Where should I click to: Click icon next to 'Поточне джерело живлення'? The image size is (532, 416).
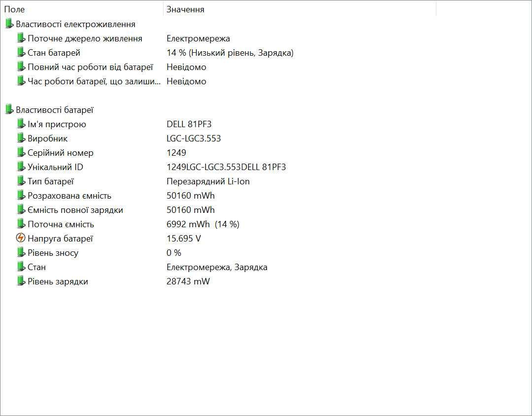tap(21, 38)
